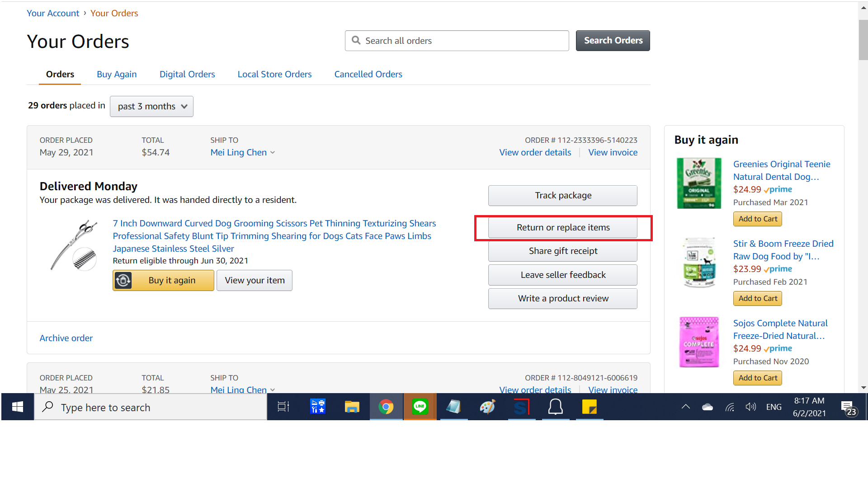Select the Orders tab
This screenshot has width=868, height=488.
point(60,74)
